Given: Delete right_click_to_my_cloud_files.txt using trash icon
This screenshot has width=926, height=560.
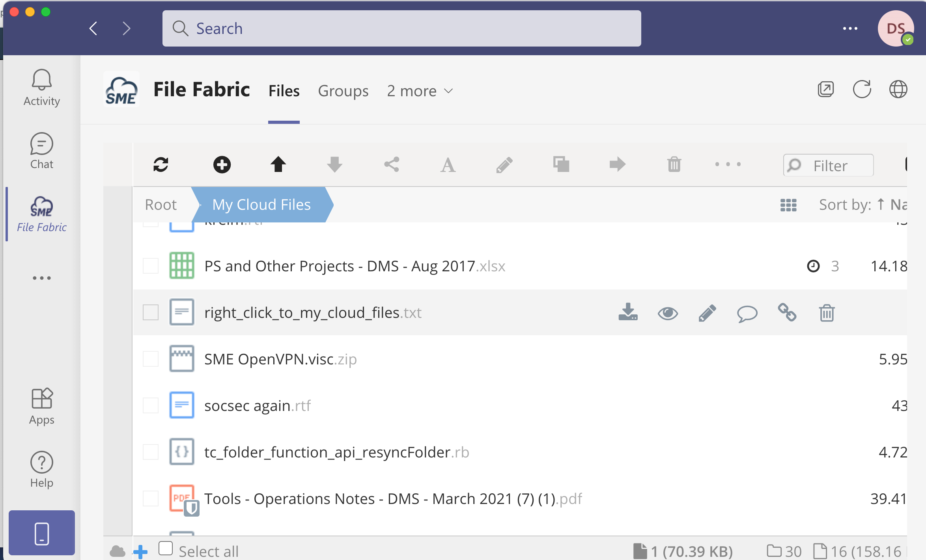Looking at the screenshot, I should click(827, 313).
